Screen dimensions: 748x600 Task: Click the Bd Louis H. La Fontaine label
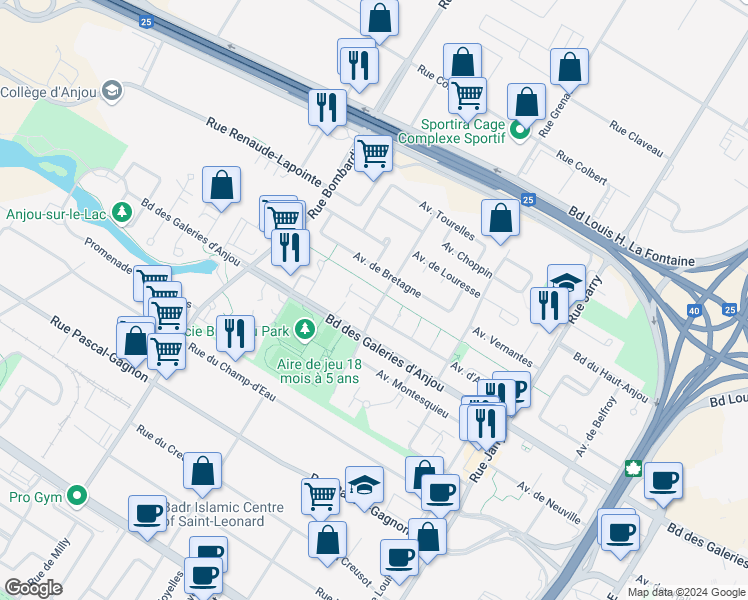click(x=631, y=237)
